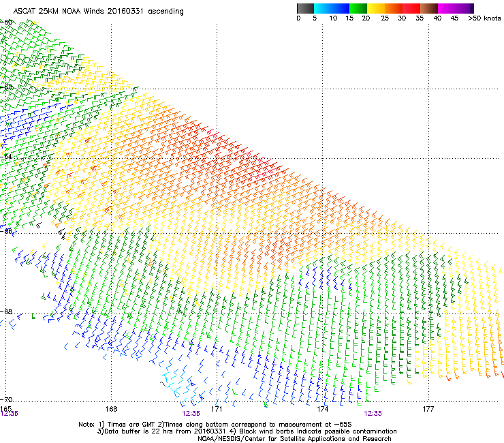
Task: Click the '171' longitude label
Action: 217,409
